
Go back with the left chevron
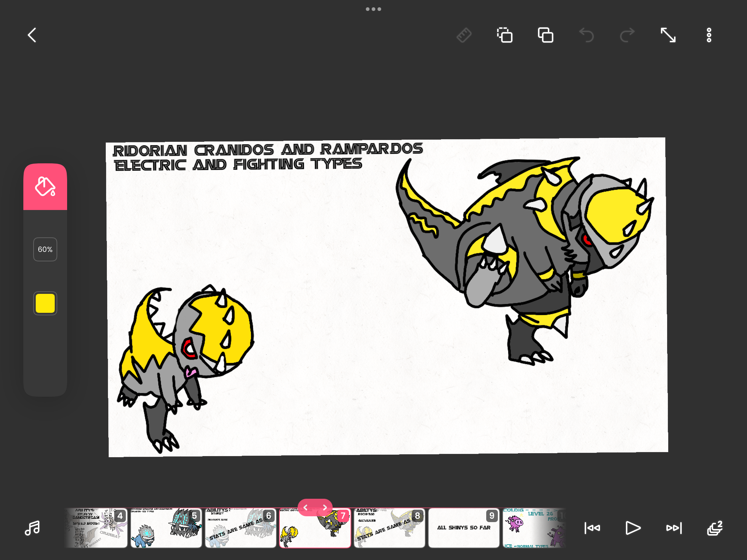(x=32, y=35)
